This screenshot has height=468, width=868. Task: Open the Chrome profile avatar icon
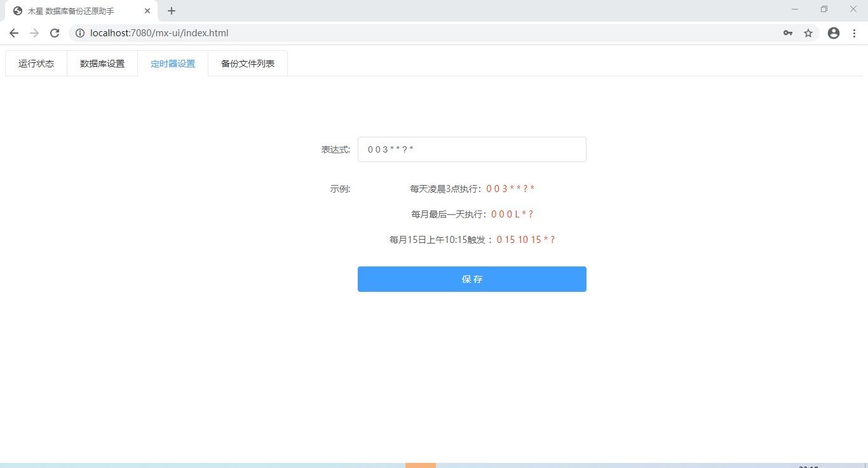click(834, 33)
